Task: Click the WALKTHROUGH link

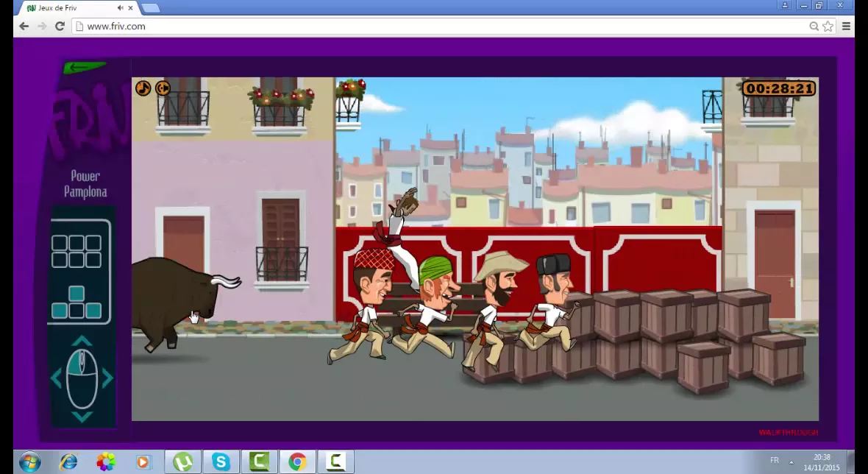Action: 788,433
